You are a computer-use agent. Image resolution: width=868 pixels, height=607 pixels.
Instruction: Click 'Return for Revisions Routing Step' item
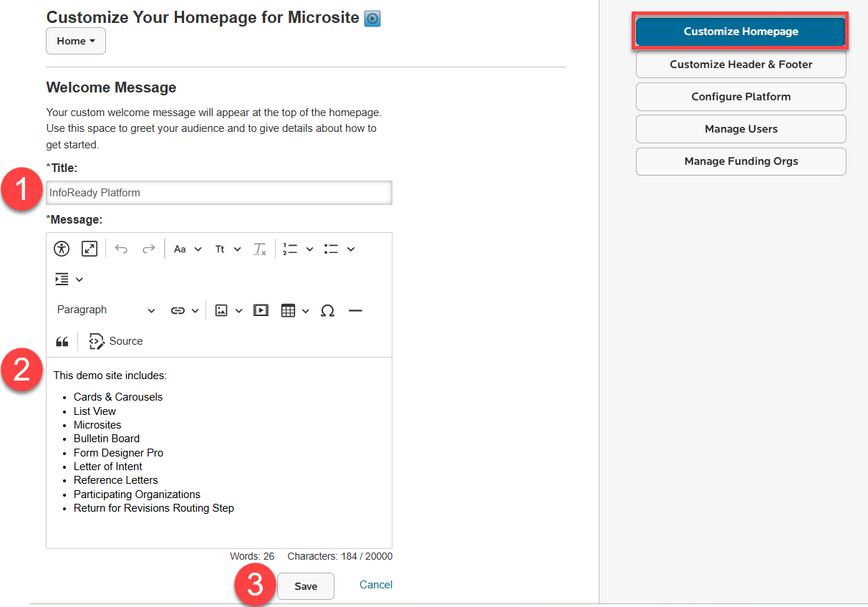(154, 508)
